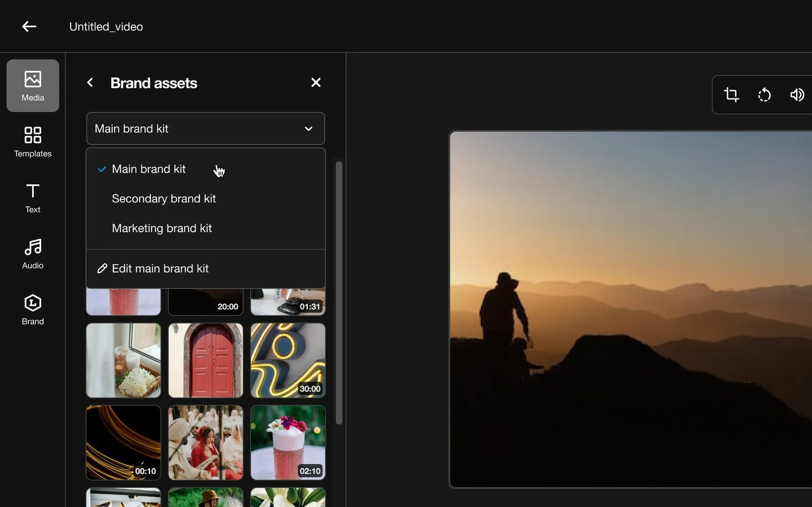
Task: Select the candle and flowers thumbnail
Action: (x=123, y=361)
